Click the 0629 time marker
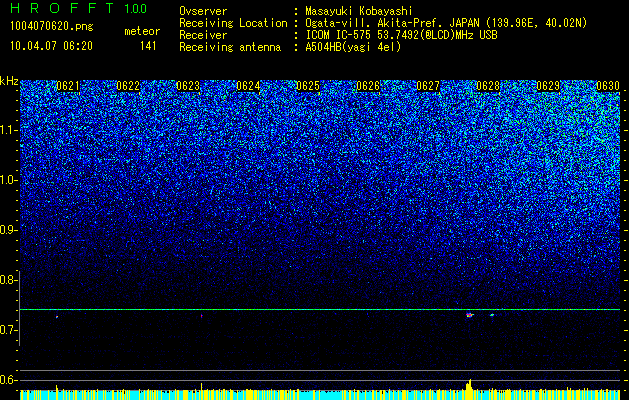The image size is (629, 400). [x=548, y=86]
